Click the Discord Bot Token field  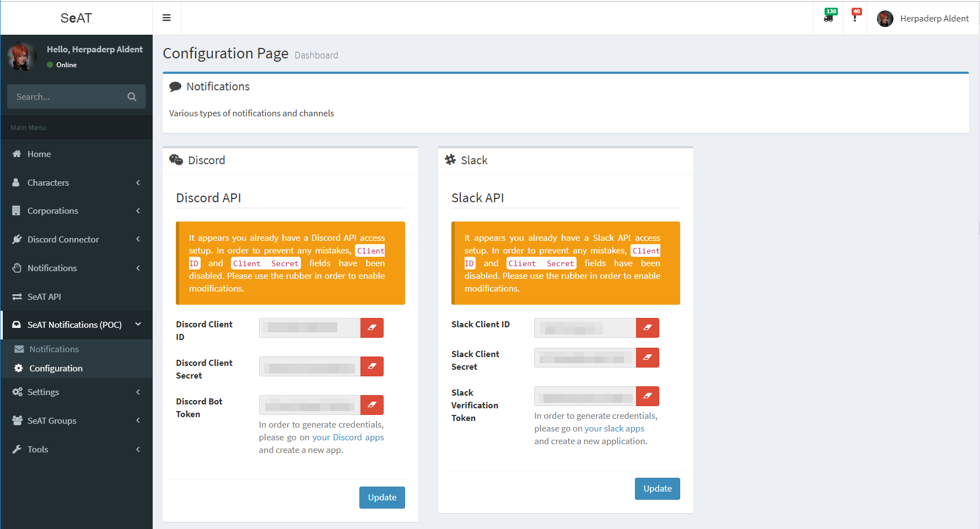[x=310, y=405]
